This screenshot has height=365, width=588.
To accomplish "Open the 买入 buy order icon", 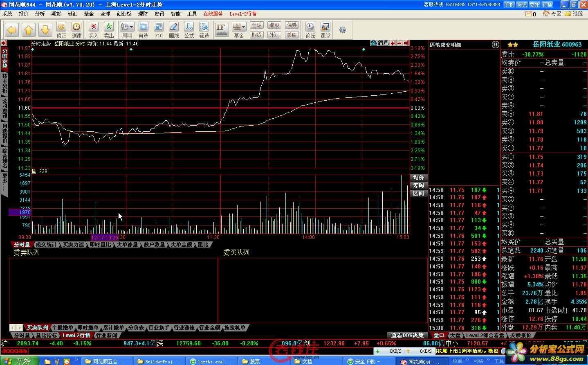I will pos(94,30).
